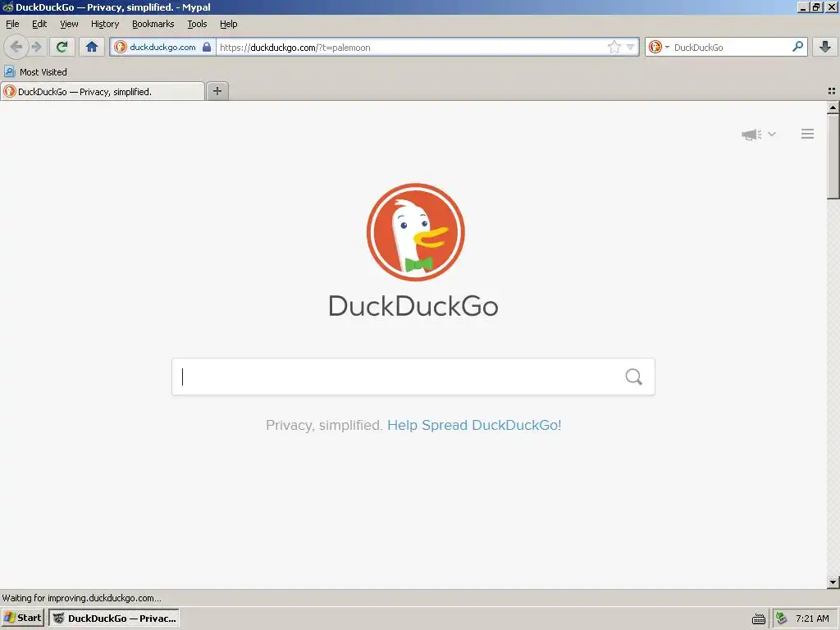Screen dimensions: 840x630
Task: Select the DuckDuckGo taskbar window button
Action: tap(113, 618)
